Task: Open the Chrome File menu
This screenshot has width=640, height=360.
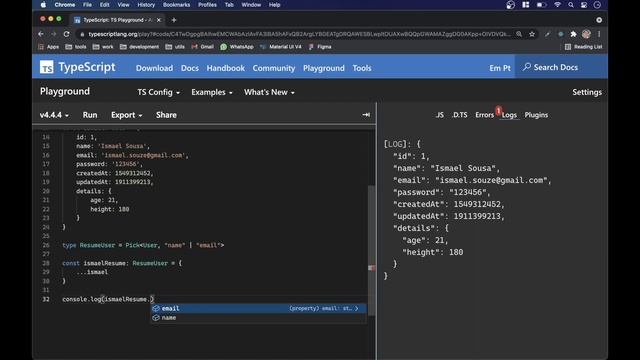Action: tap(87, 5)
